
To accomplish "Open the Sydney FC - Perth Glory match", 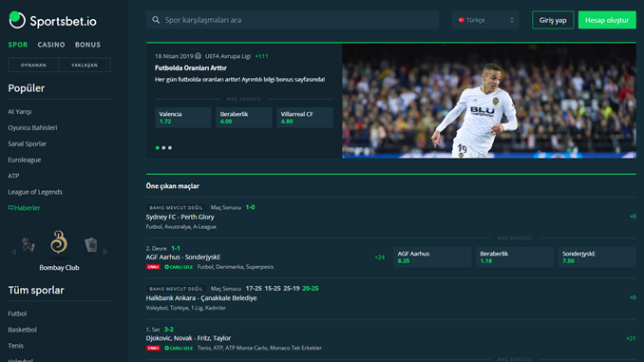I will 180,217.
